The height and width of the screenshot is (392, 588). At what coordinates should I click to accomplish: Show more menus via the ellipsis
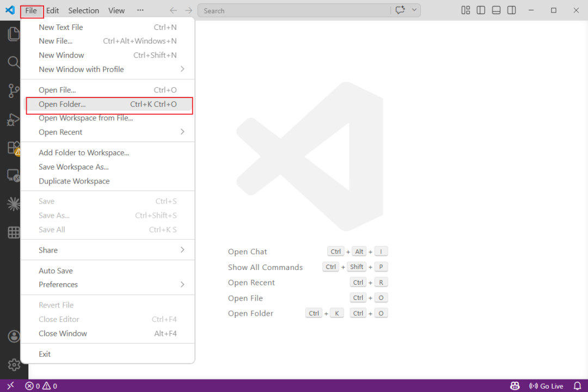point(140,10)
